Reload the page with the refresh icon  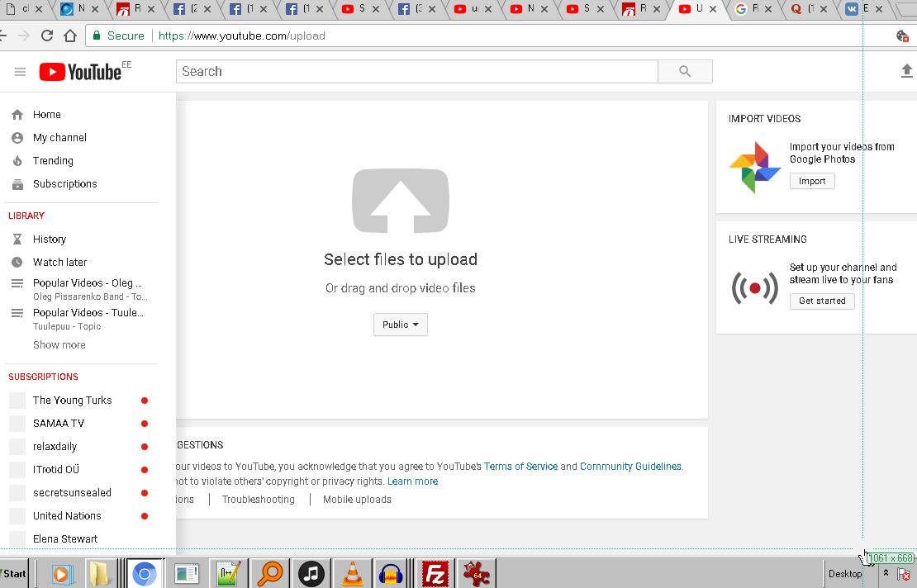[47, 36]
